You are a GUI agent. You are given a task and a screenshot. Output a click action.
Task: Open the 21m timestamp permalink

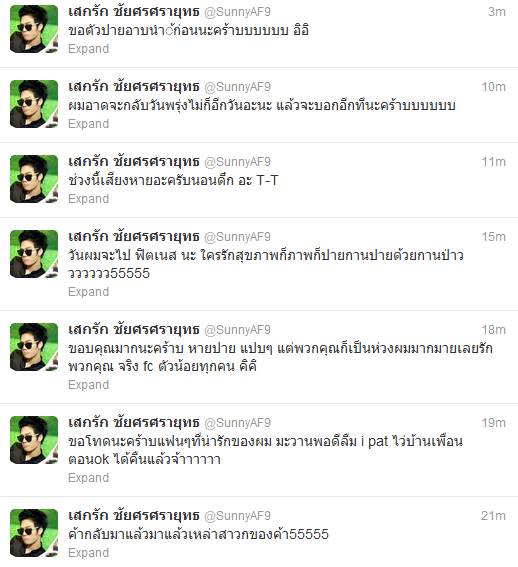click(493, 516)
